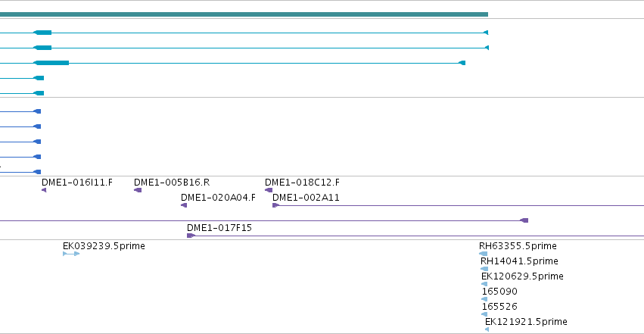Select the dark teal gene span bar
Viewport: 644px width, 334px height.
tap(244, 14)
